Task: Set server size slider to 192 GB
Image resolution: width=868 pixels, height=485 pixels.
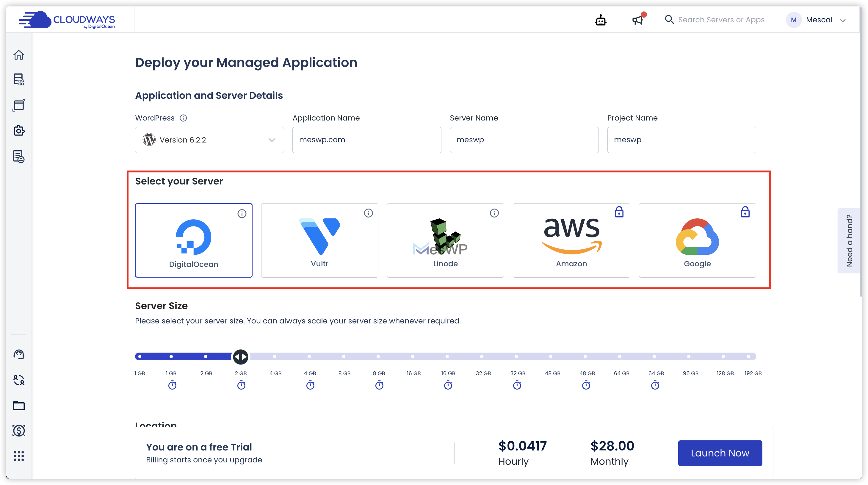Action: pyautogui.click(x=749, y=356)
